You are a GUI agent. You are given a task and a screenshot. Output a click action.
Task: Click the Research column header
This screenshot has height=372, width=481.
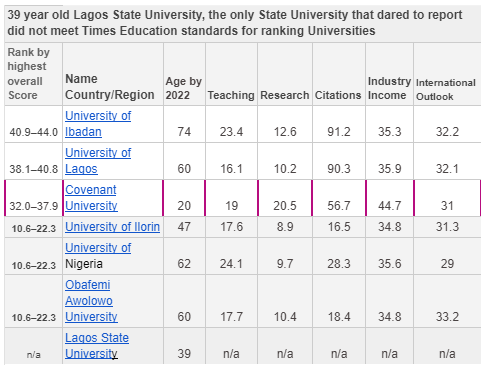click(285, 95)
